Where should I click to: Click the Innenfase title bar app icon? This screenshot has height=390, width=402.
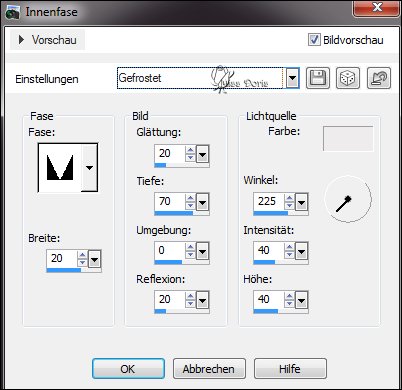pos(13,12)
